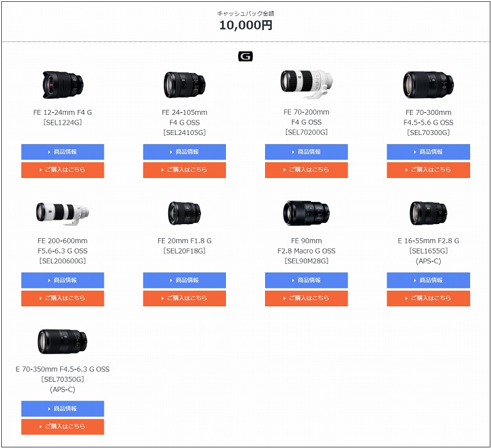The image size is (491, 448).
Task: Click the white FE 70-200mm F4 lens image
Action: [x=306, y=84]
